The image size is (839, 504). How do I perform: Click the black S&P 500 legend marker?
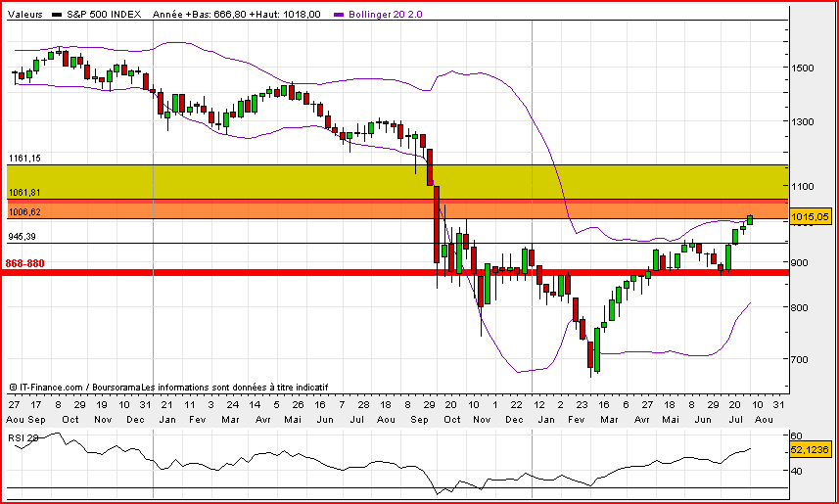click(57, 15)
